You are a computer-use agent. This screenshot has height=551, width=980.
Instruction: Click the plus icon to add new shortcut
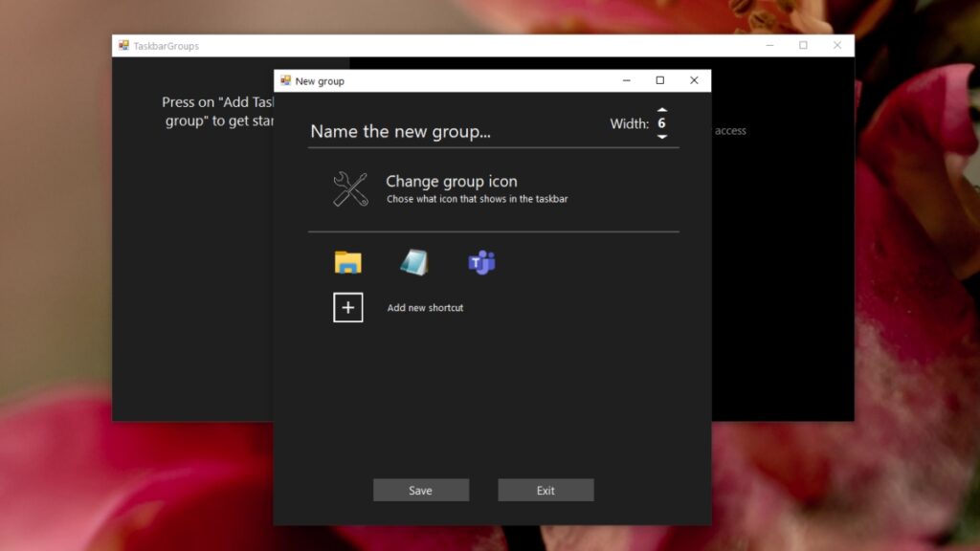(348, 307)
